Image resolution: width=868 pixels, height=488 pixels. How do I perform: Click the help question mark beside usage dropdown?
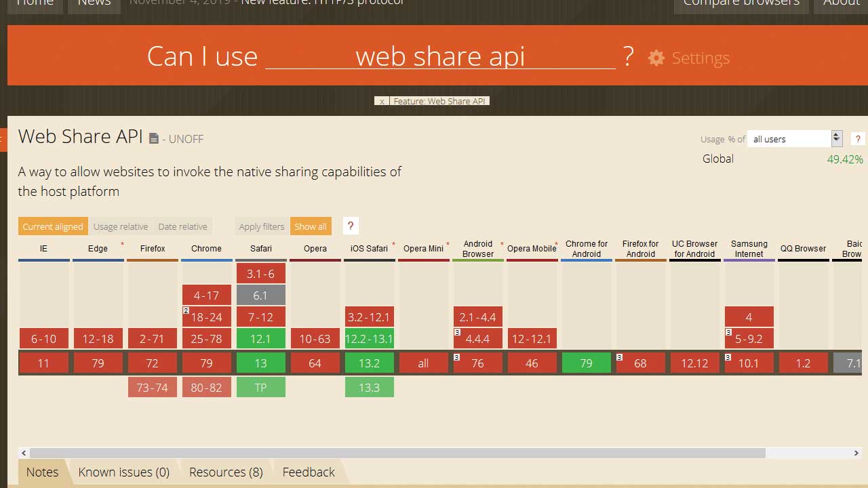(x=857, y=138)
